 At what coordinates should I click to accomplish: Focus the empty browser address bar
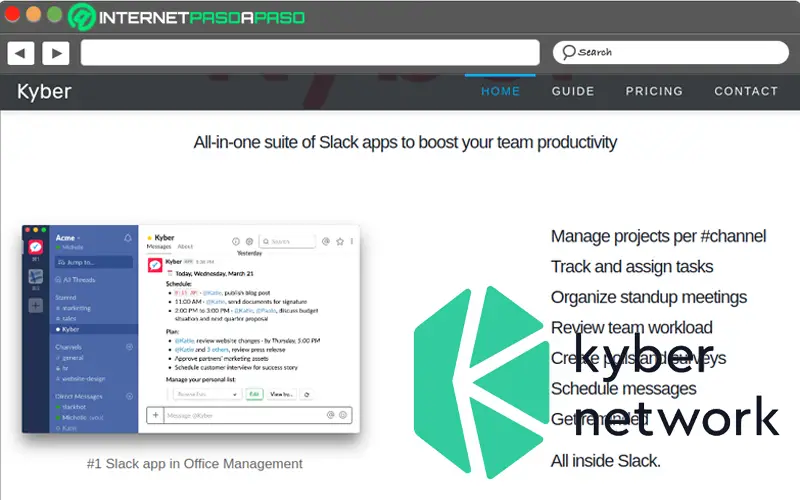(x=310, y=53)
